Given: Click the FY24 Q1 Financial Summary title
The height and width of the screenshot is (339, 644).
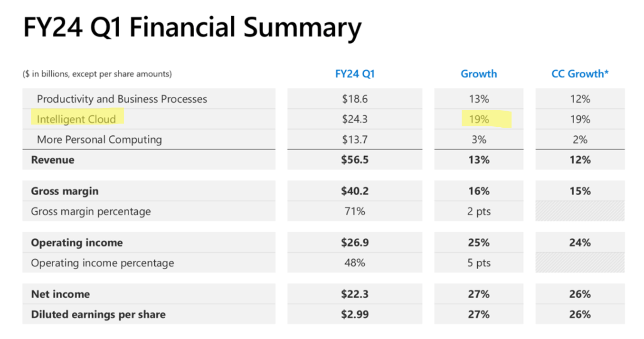Looking at the screenshot, I should coord(192,28).
